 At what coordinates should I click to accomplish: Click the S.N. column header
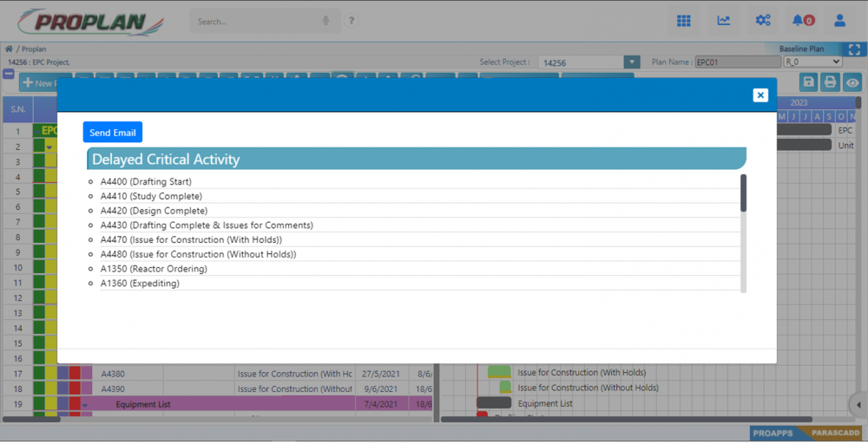pyautogui.click(x=17, y=109)
